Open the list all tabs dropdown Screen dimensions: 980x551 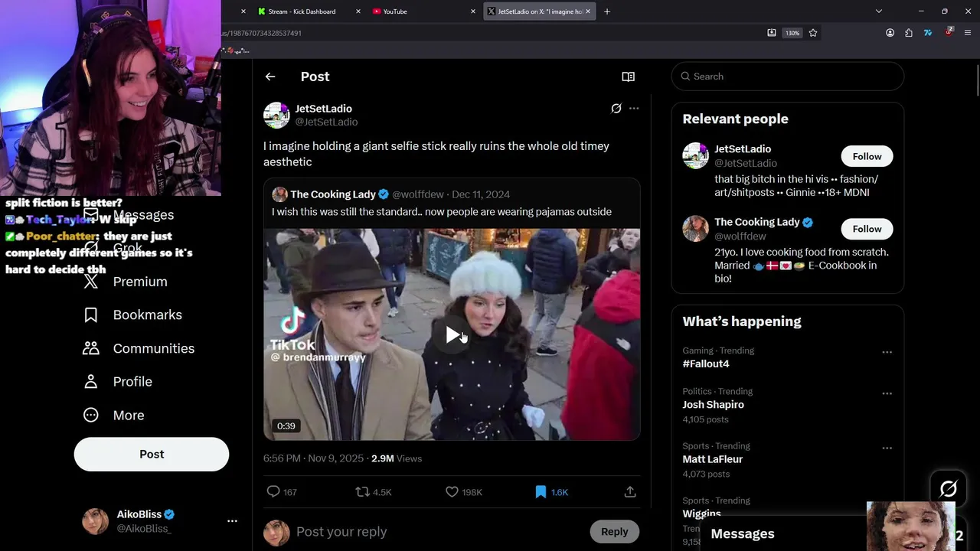click(x=879, y=11)
